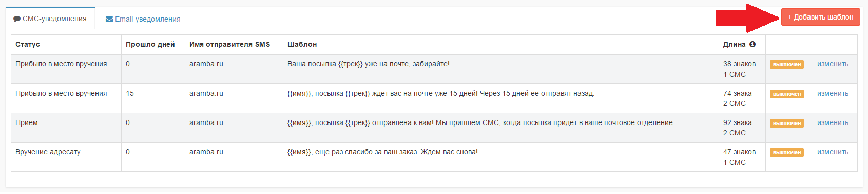Click the info icon next to Длина
The width and height of the screenshot is (868, 194).
click(x=753, y=44)
